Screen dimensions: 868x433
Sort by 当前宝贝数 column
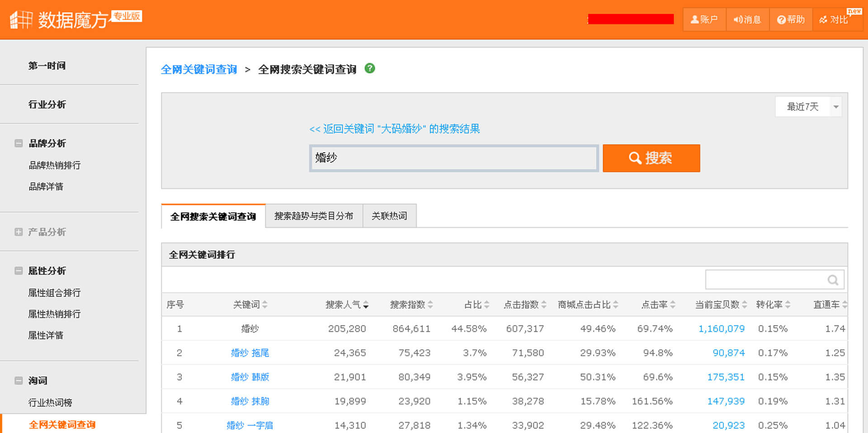coord(721,305)
